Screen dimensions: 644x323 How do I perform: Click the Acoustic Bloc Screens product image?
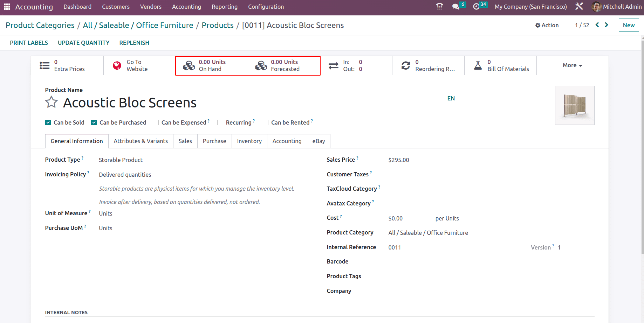(x=575, y=105)
